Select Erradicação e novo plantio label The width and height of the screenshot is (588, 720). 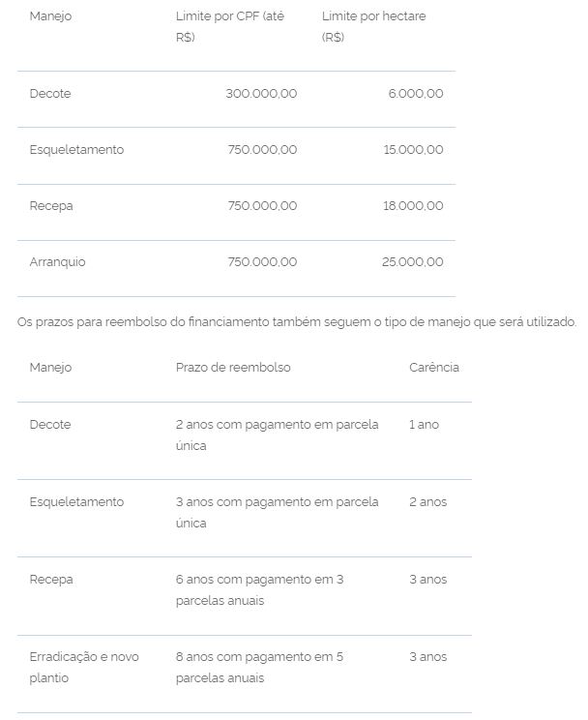[84, 667]
